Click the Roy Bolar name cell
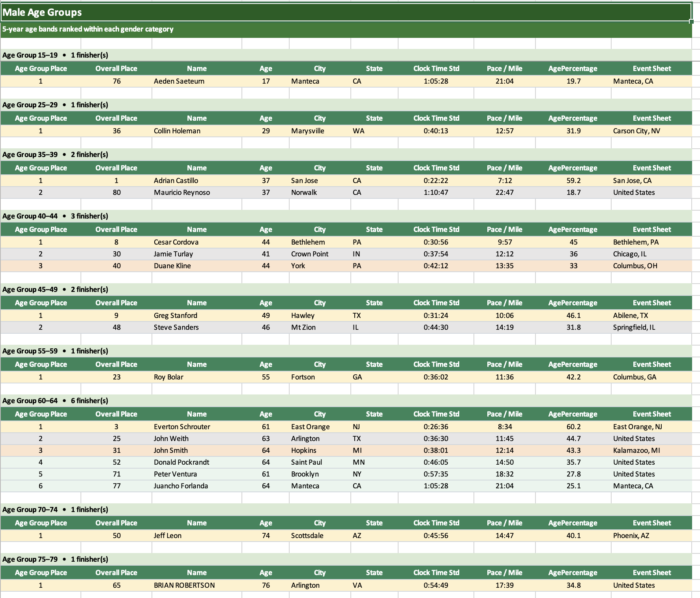Screen dimensions: 700x598 click(168, 377)
